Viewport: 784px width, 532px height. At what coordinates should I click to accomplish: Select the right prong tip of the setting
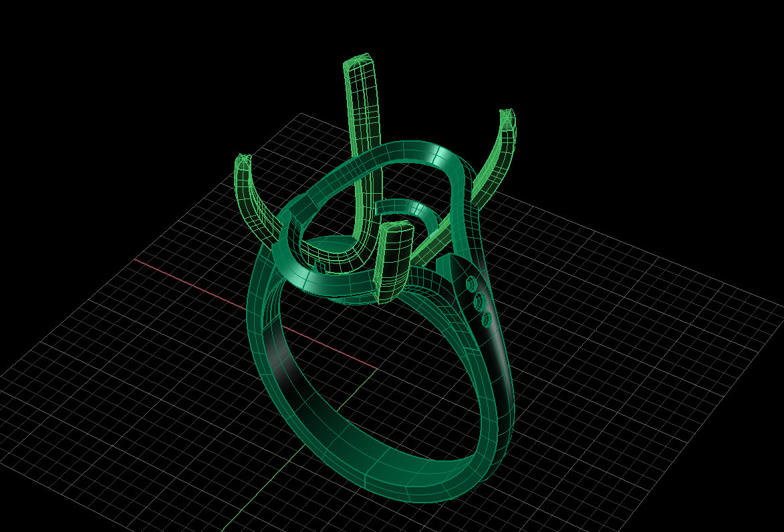pos(509,119)
